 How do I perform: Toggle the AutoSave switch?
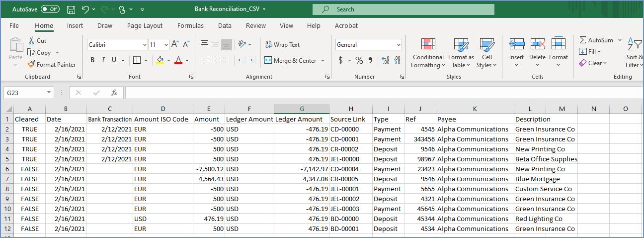50,9
